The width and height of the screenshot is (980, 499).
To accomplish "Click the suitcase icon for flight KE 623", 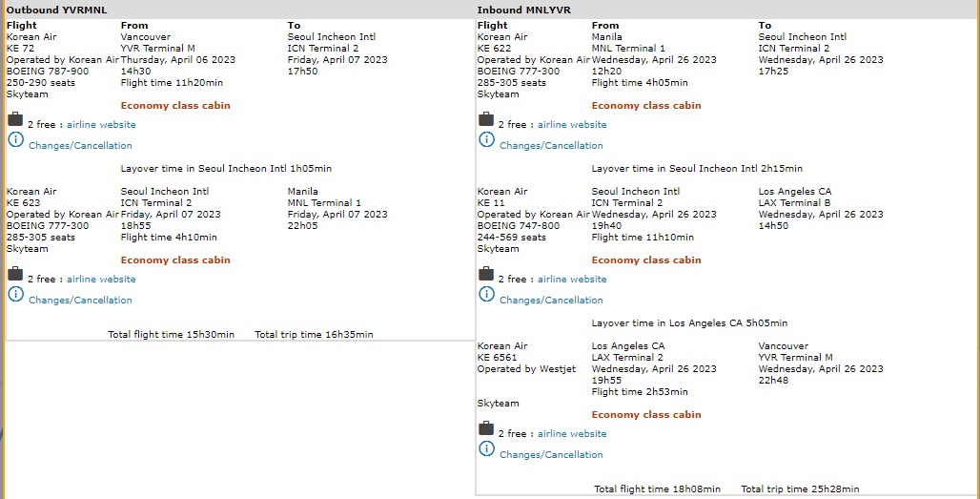I will pyautogui.click(x=14, y=275).
